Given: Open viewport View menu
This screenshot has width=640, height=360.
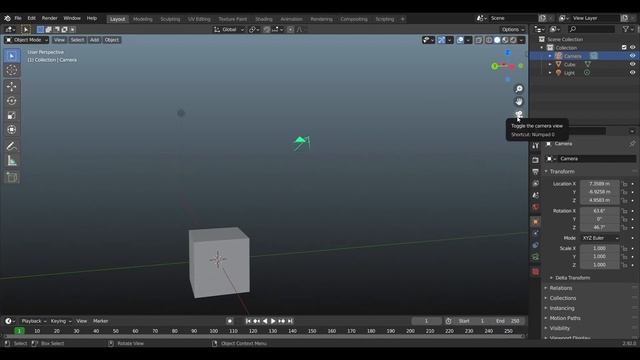Looking at the screenshot, I should click(x=59, y=40).
